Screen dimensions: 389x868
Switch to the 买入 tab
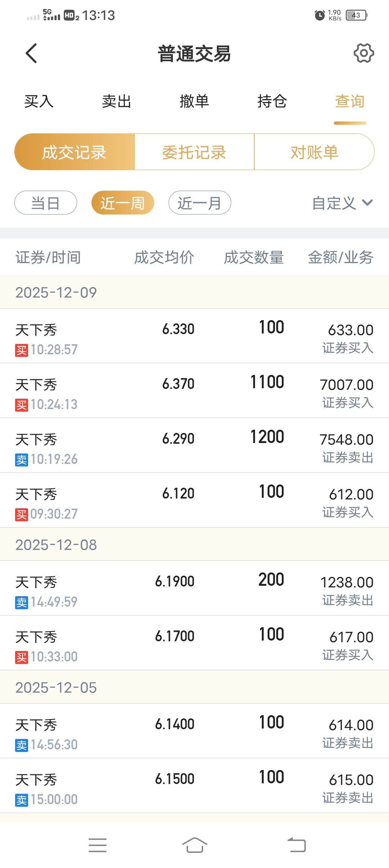39,101
